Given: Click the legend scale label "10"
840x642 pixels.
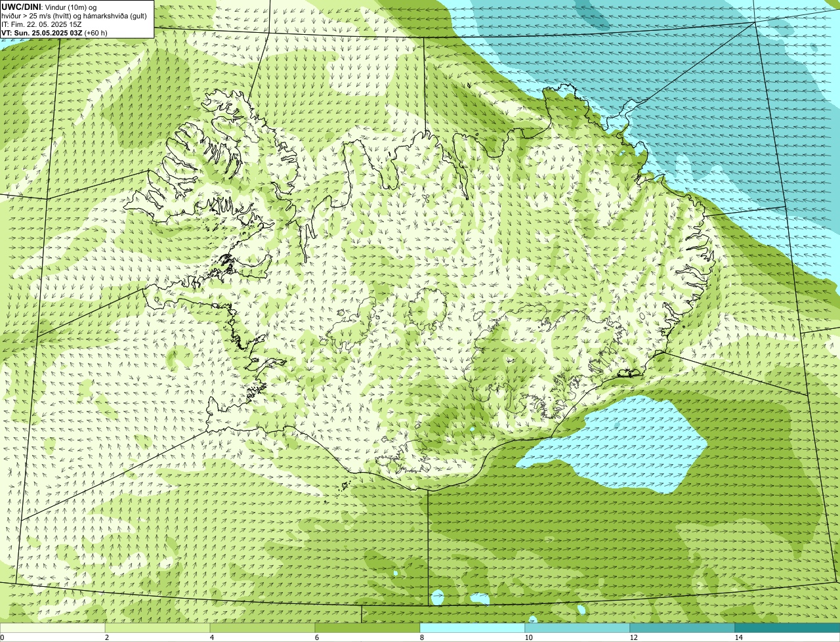Looking at the screenshot, I should [528, 637].
